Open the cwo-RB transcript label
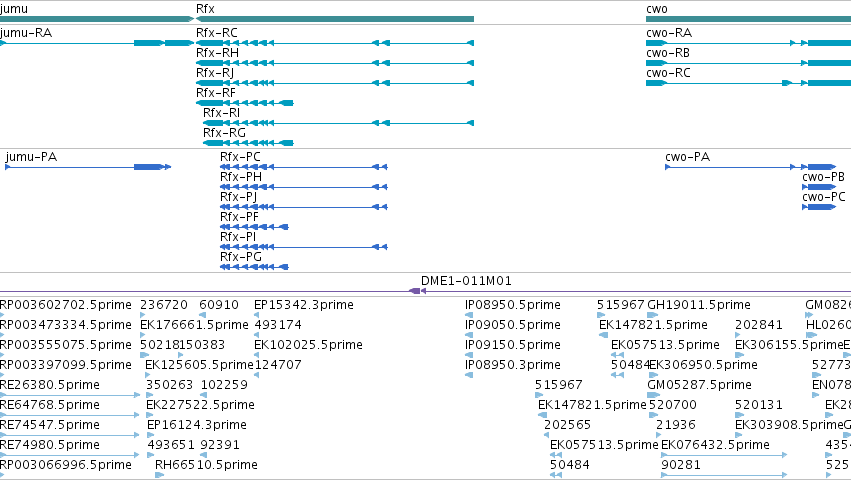 (x=668, y=53)
